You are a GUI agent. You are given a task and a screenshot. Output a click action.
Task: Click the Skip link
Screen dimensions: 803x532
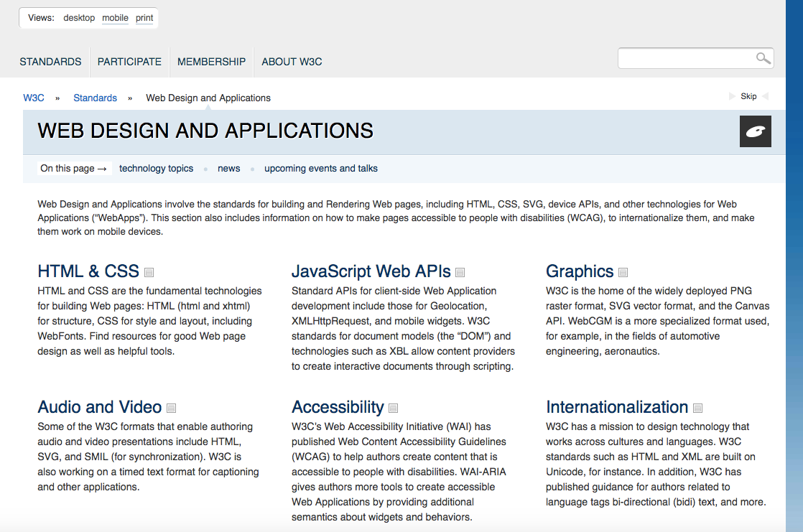(748, 96)
